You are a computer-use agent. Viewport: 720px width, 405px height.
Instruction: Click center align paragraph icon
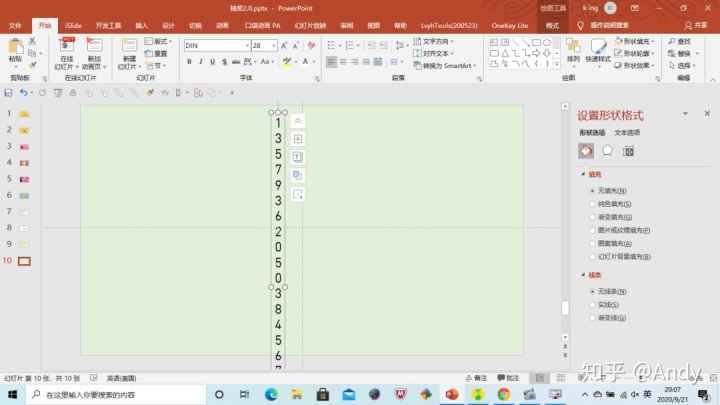point(343,62)
